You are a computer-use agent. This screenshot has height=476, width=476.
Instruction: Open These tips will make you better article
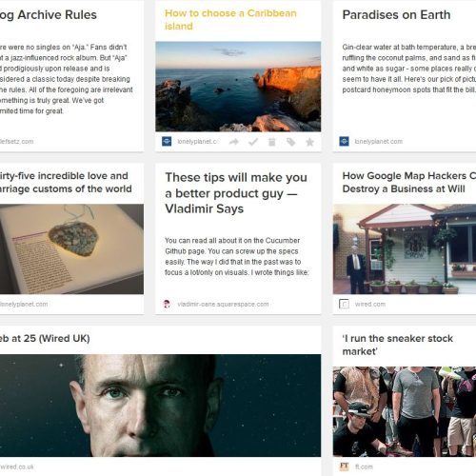(x=236, y=193)
